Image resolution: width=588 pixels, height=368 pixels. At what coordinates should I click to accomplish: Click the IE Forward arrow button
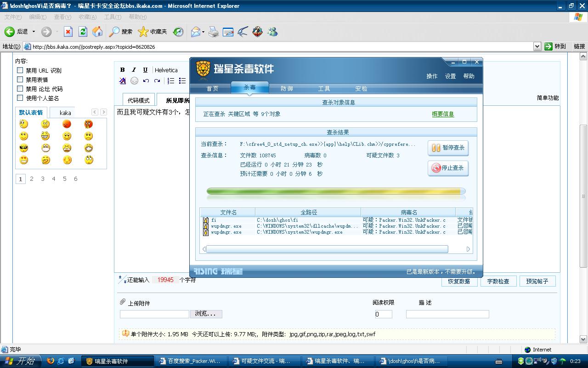[x=46, y=32]
